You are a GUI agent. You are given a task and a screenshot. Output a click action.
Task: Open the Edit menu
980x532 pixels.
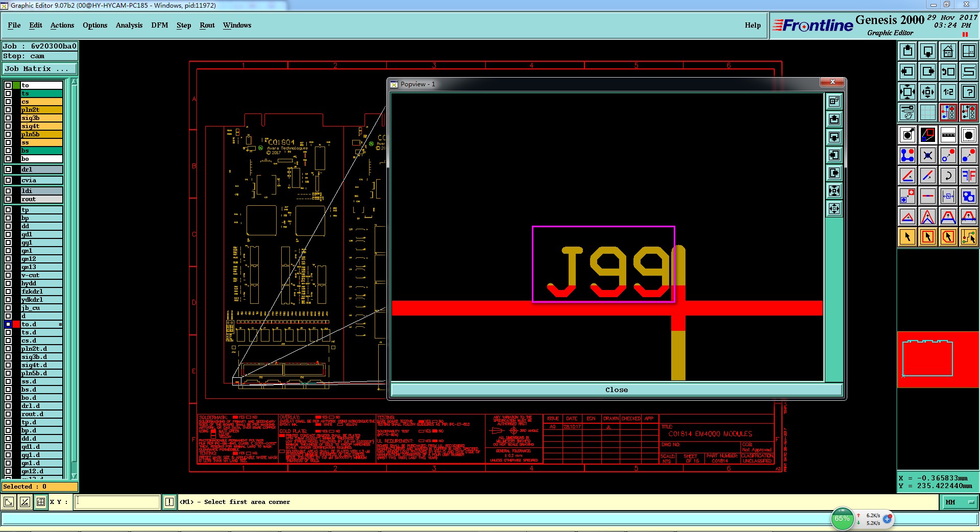point(36,25)
